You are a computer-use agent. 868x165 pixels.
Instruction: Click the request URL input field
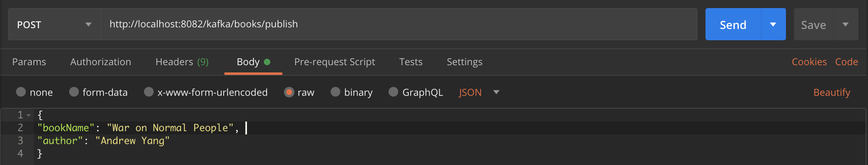[x=398, y=24]
